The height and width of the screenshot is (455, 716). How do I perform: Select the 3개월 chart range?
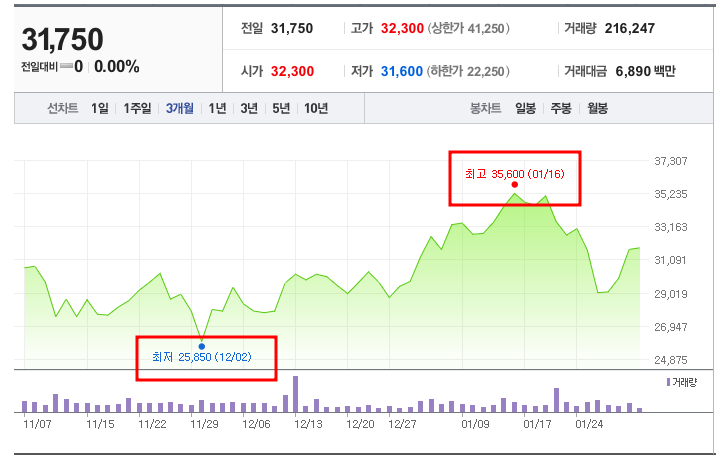(179, 108)
